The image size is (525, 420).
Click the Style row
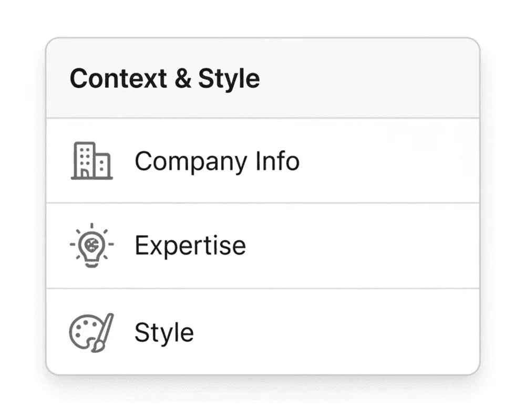point(263,331)
